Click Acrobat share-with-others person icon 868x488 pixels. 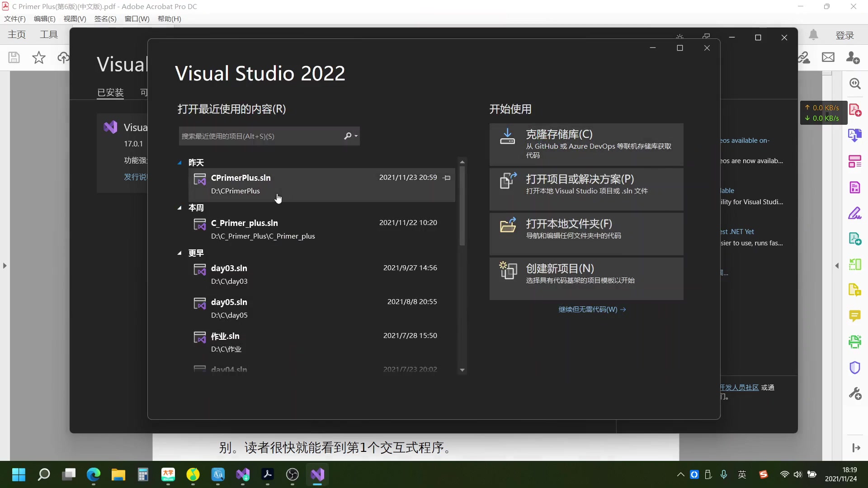tap(853, 57)
